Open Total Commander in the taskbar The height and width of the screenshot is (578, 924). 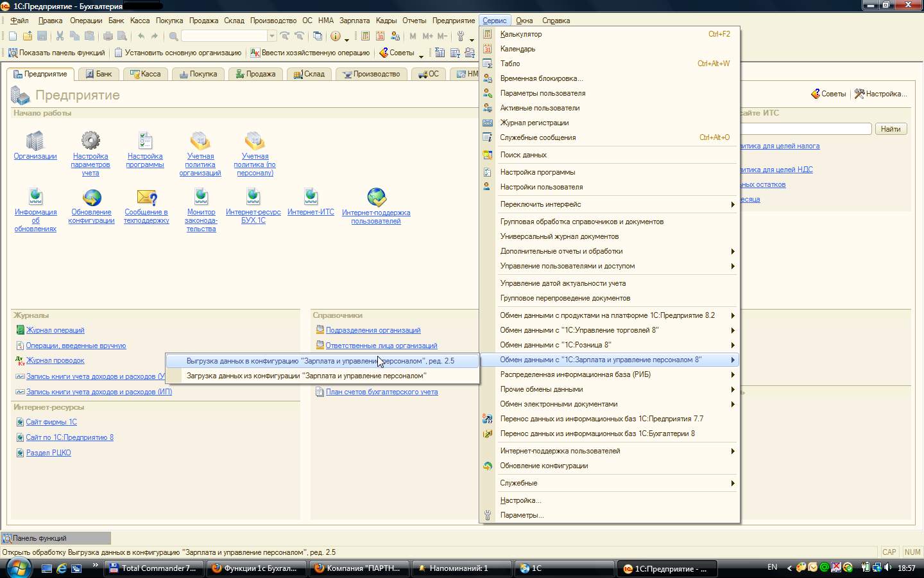pos(154,568)
